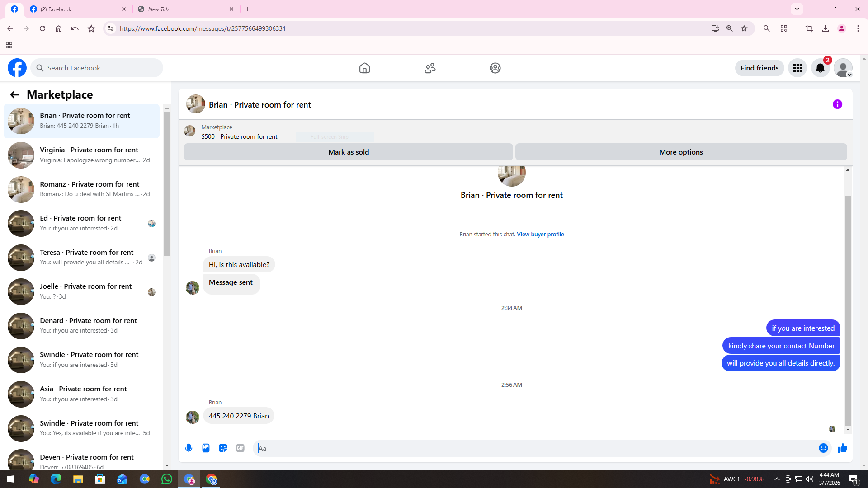Click Mark as sold button
This screenshot has width=868, height=488.
348,152
